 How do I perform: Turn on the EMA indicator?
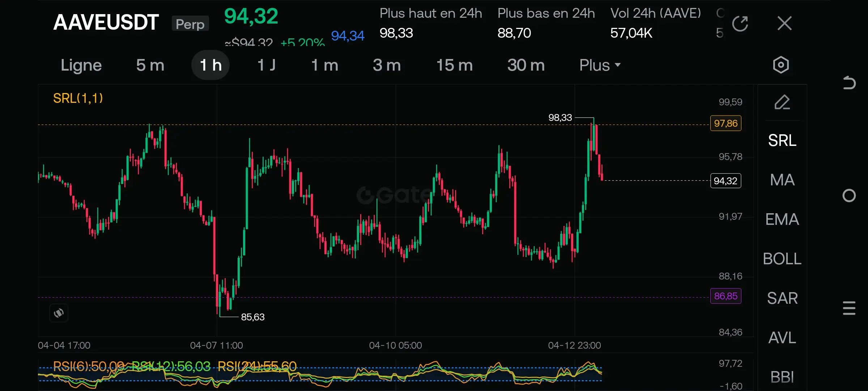click(782, 219)
